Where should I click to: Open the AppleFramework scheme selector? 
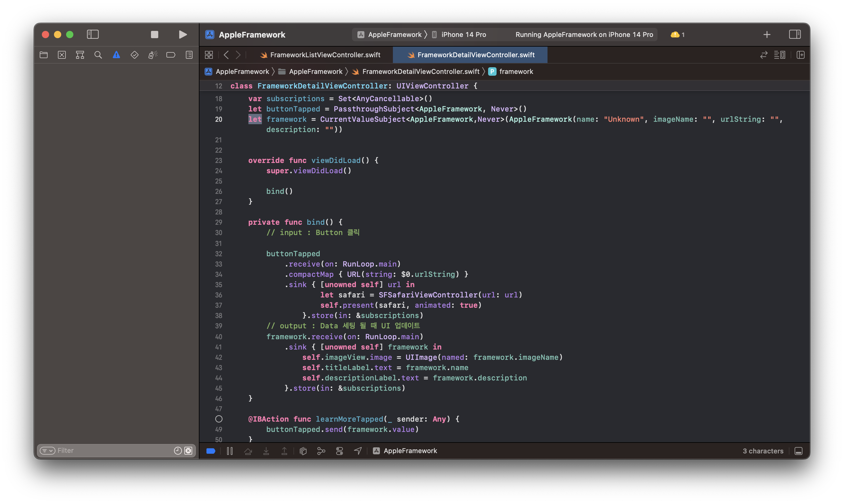click(x=391, y=34)
